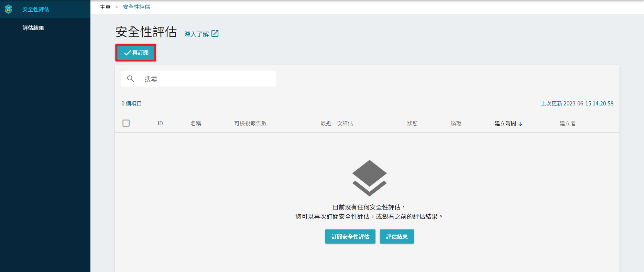Focus the 搜尋 input field

click(x=199, y=79)
